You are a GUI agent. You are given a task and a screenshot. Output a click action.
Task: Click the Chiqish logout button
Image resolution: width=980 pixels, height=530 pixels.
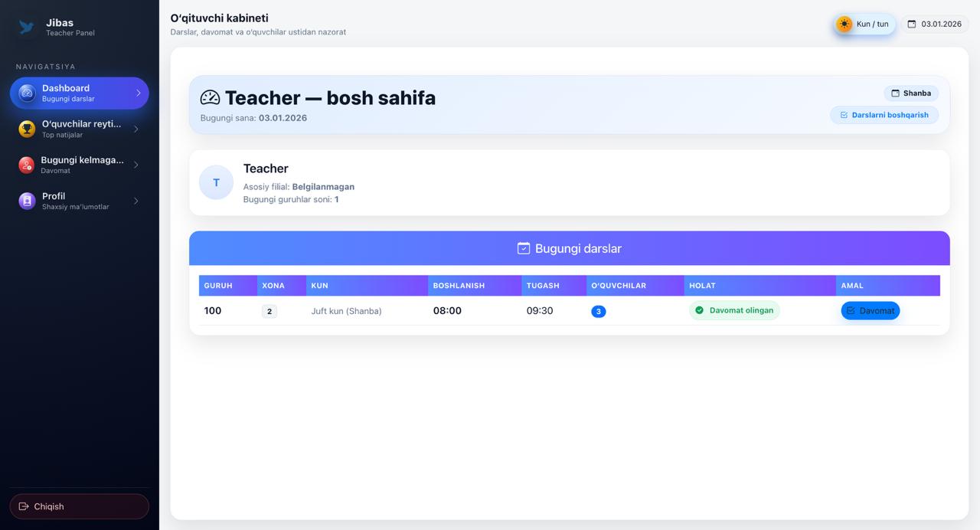79,506
